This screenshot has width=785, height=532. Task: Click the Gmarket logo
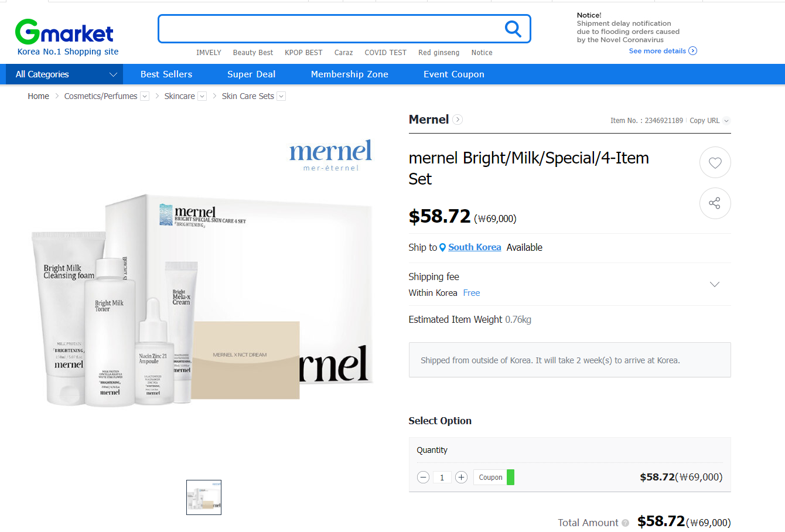tap(64, 32)
